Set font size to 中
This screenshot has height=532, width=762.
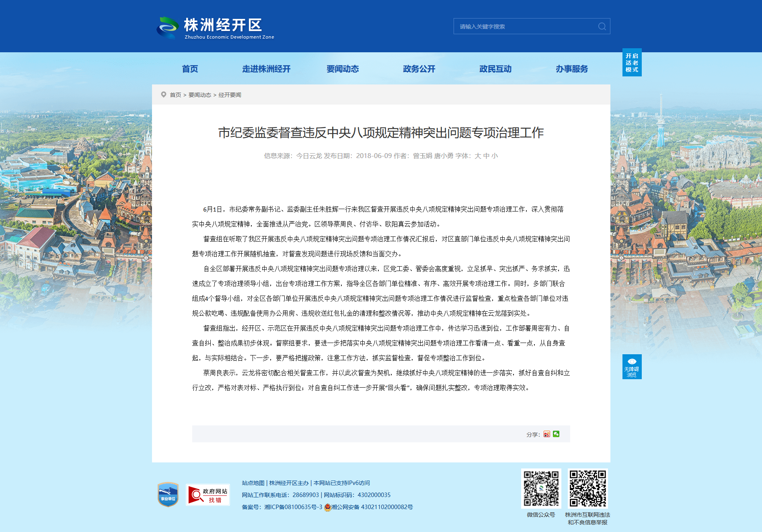click(487, 156)
